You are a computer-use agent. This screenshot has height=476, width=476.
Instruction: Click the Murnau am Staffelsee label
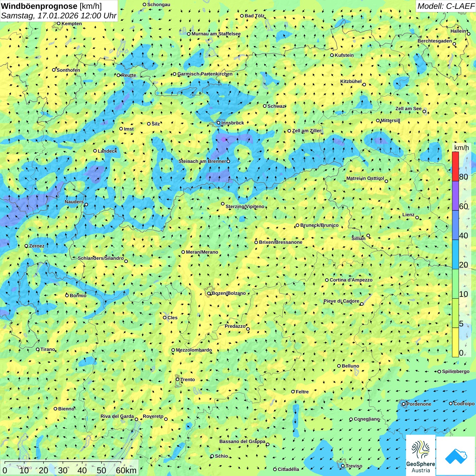[x=216, y=34]
